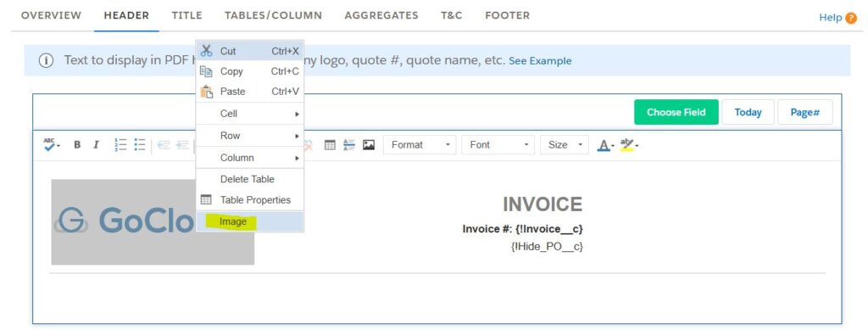Insert a numbered list
868x330 pixels.
[120, 145]
